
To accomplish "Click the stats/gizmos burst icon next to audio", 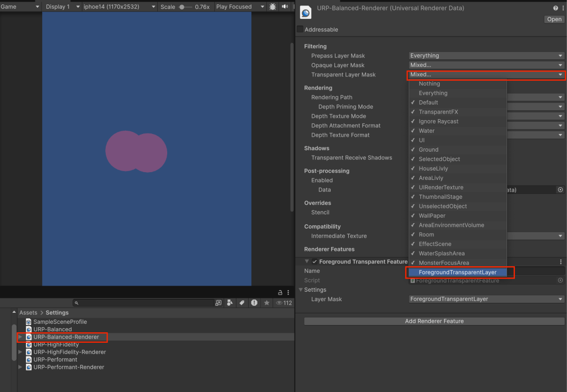I will pyautogui.click(x=272, y=7).
